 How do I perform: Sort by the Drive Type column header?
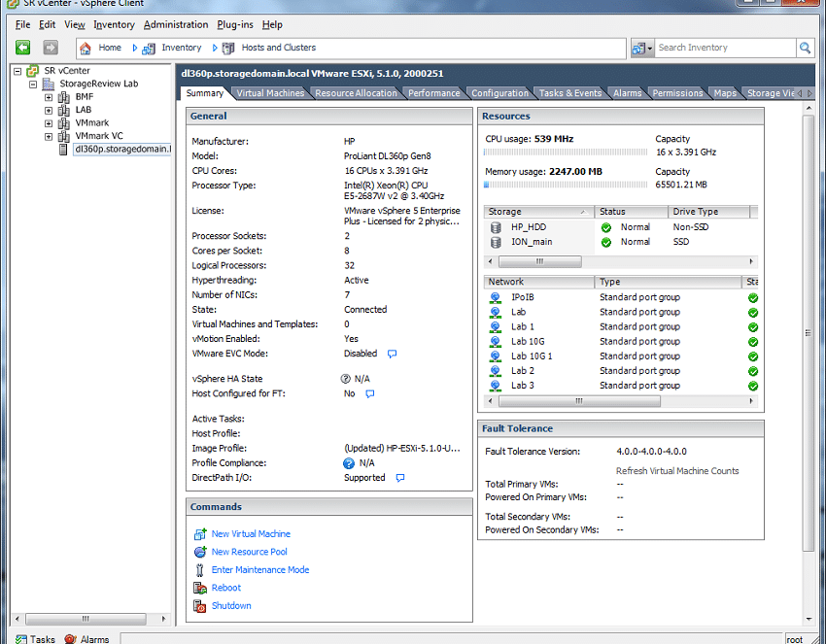tap(709, 212)
